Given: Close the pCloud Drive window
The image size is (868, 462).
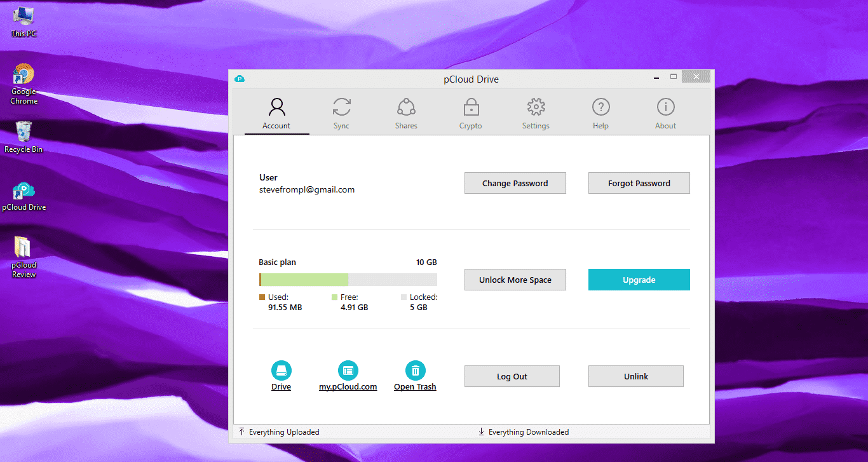Looking at the screenshot, I should 696,77.
